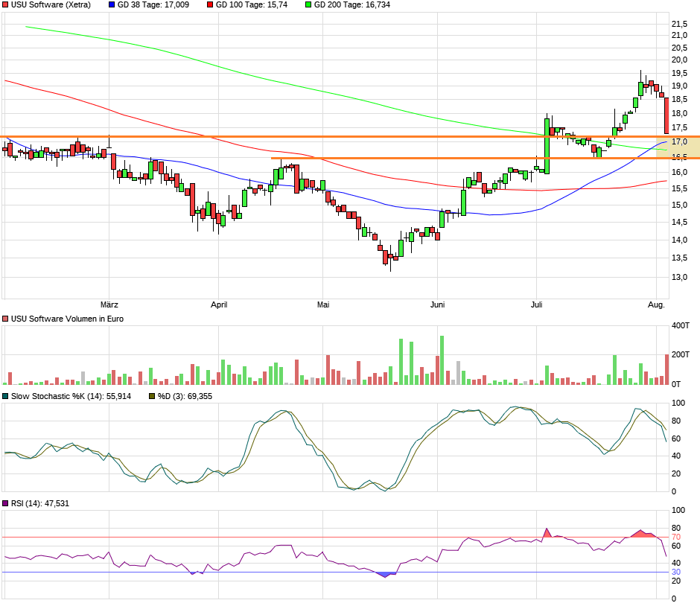This screenshot has height=606, width=700.
Task: Click the red USU Software (Xetra) legend swatch
Action: [x=5, y=5]
